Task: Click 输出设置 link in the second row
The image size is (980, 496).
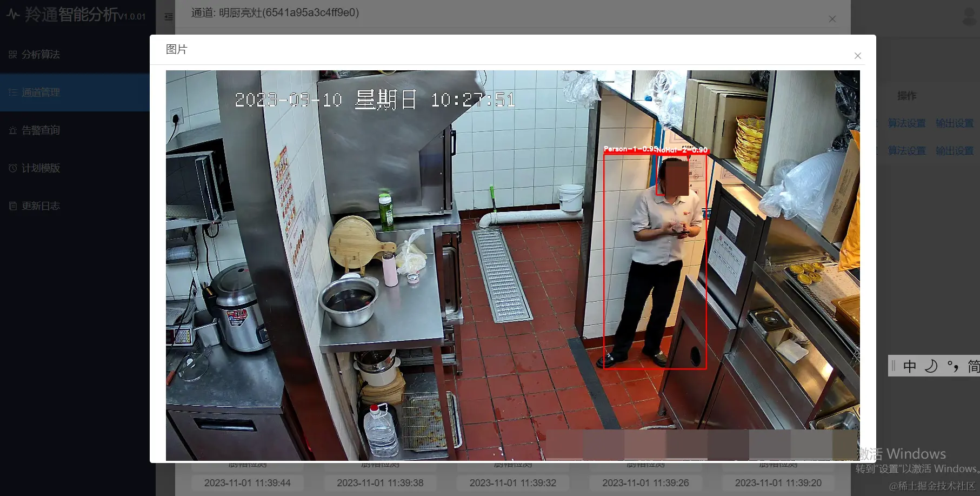Action: (955, 151)
